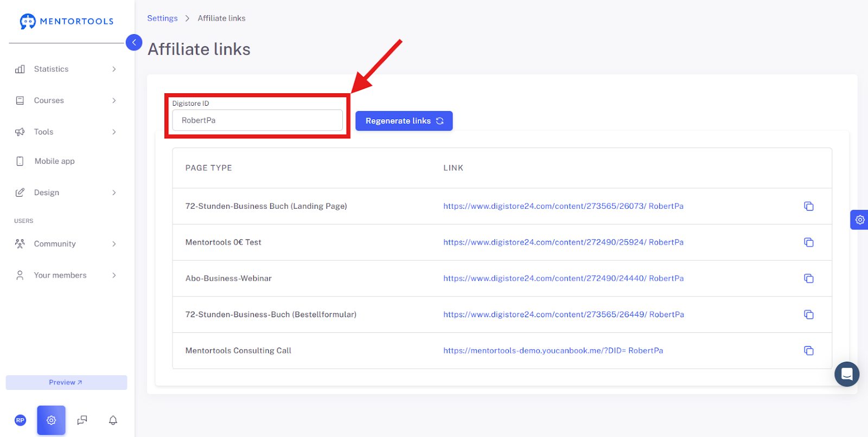Go to Settings in the breadcrumb
Viewport: 868px width, 437px height.
click(x=162, y=18)
